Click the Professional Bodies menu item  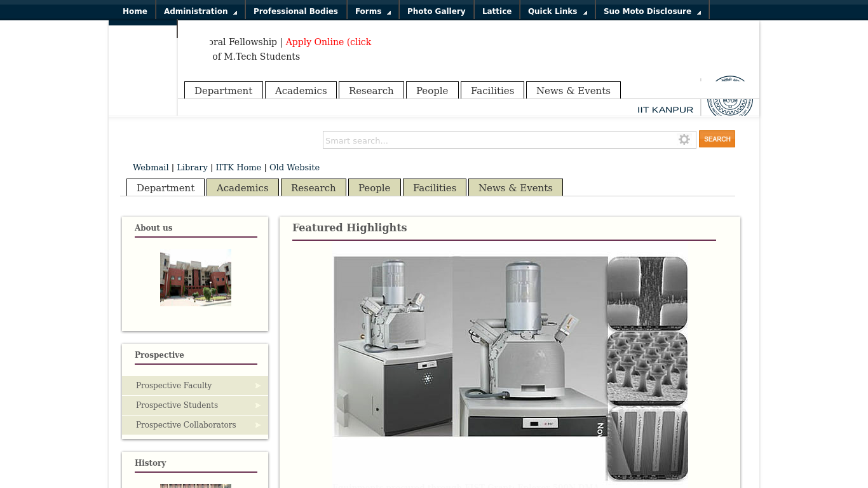tap(295, 11)
